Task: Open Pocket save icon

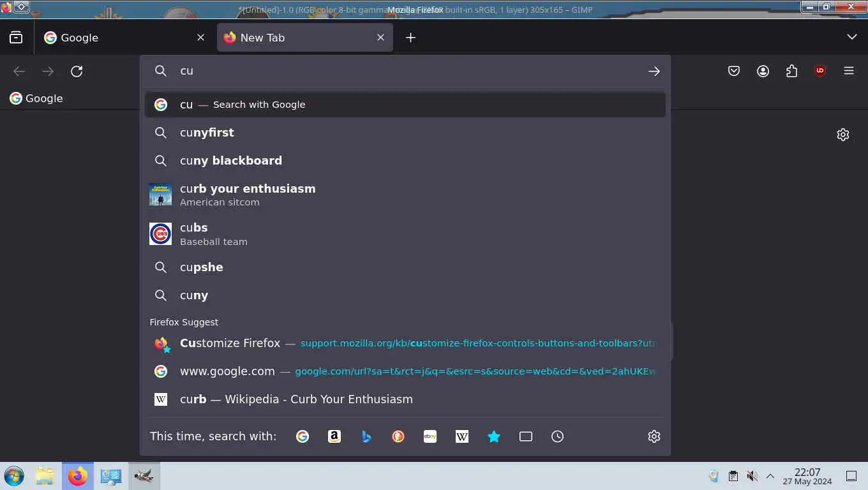Action: tap(734, 71)
